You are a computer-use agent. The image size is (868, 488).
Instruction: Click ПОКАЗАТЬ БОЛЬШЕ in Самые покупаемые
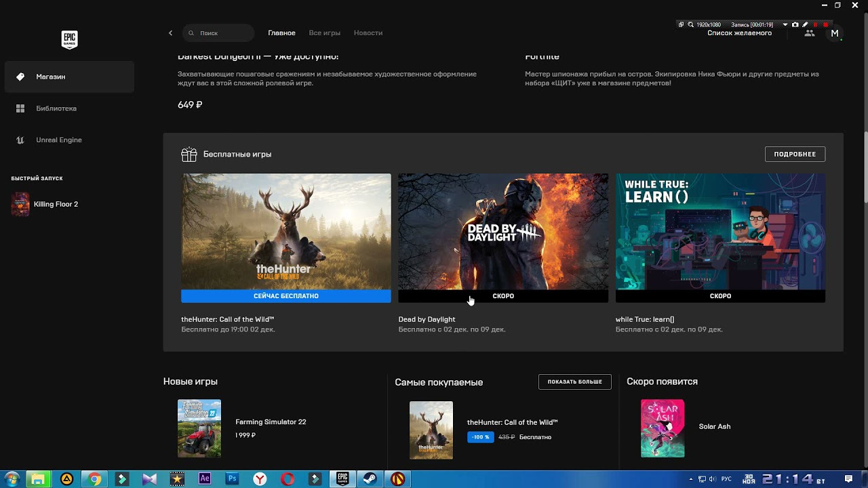(x=574, y=382)
